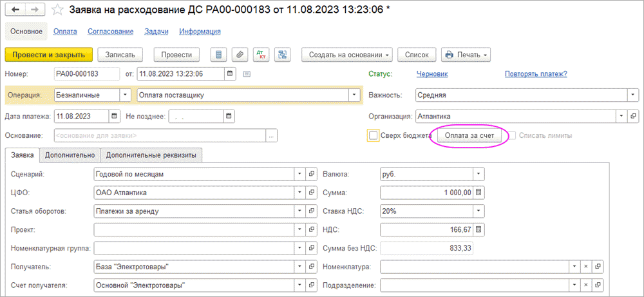Open the Информация section
The height and width of the screenshot is (297, 644).
(200, 31)
